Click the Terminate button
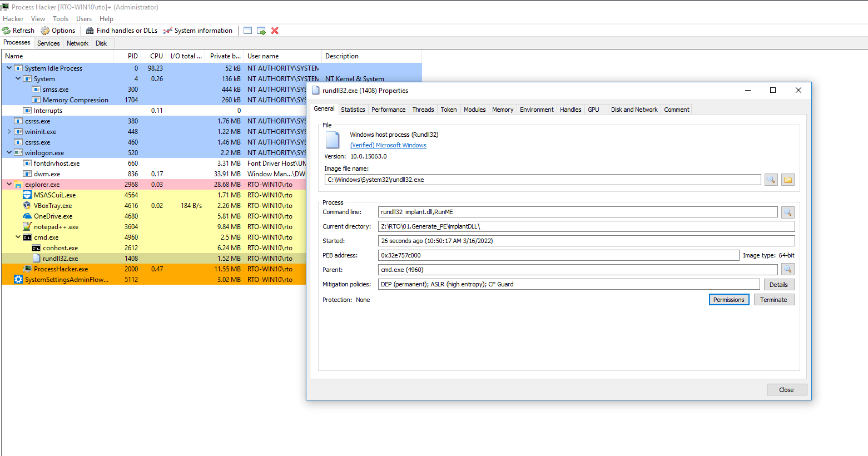 pyautogui.click(x=774, y=300)
